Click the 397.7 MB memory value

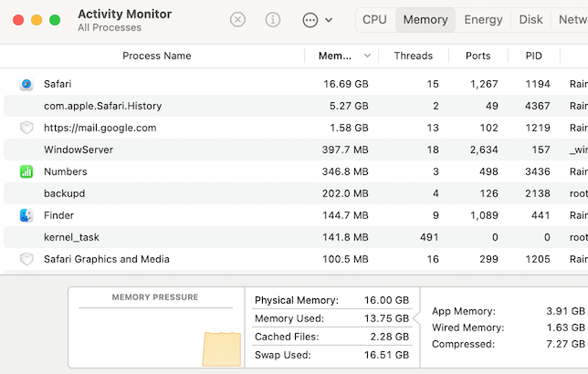345,150
